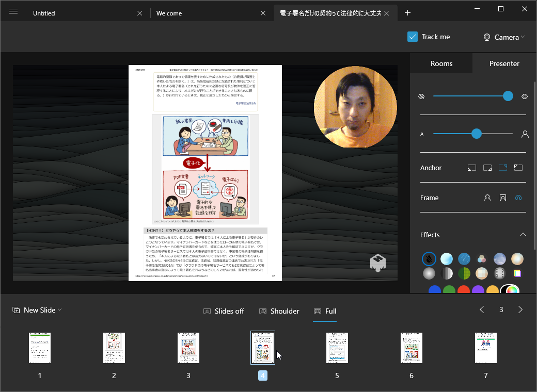Collapse the Effects section

(x=523, y=235)
